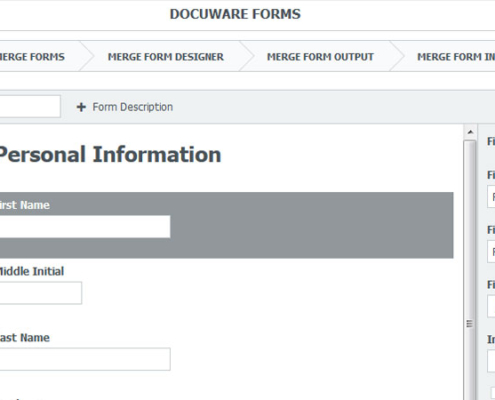Add a Form Description via its label
Screen dimensions: 495x400
133,107
